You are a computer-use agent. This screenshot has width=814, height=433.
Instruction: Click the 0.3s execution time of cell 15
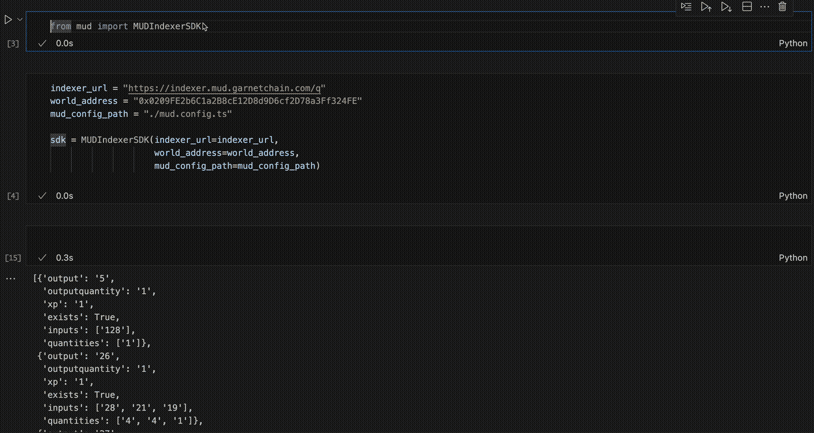click(x=64, y=258)
